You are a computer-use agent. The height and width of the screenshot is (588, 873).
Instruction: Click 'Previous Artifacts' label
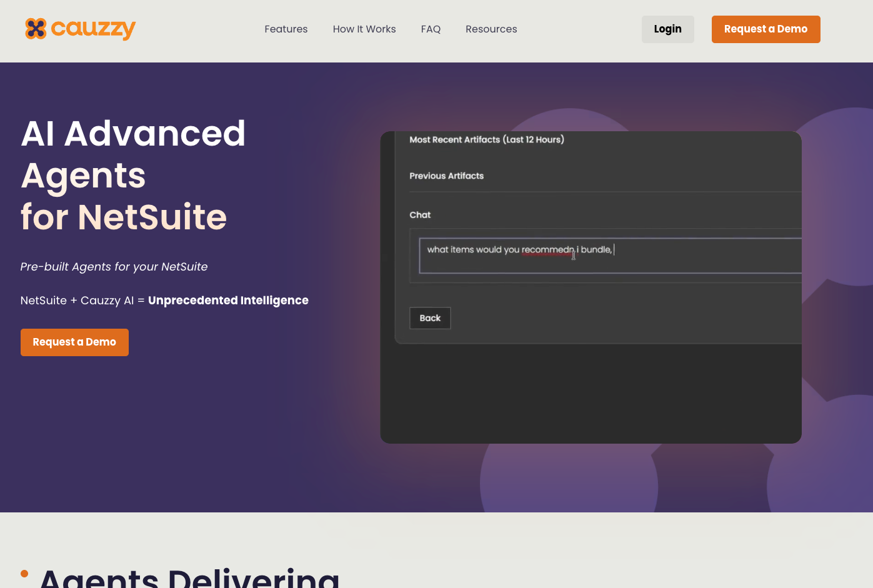(x=447, y=176)
